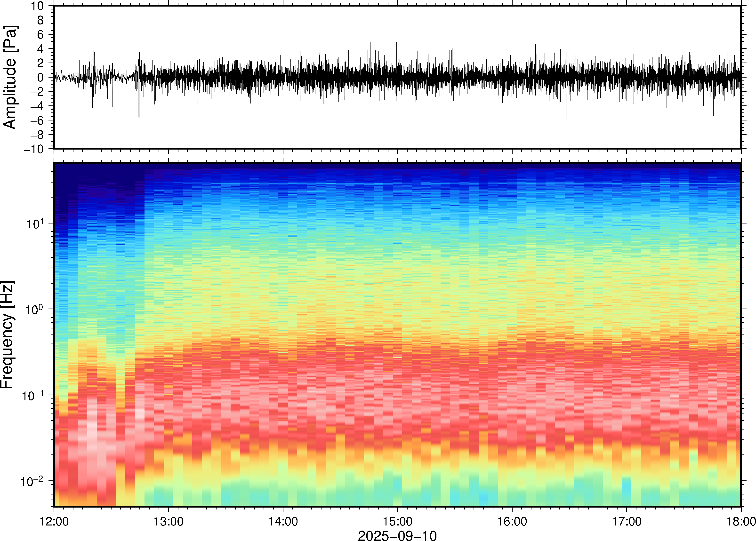Click the '16:00' time tick label
This screenshot has height=541, width=756.
(512, 521)
